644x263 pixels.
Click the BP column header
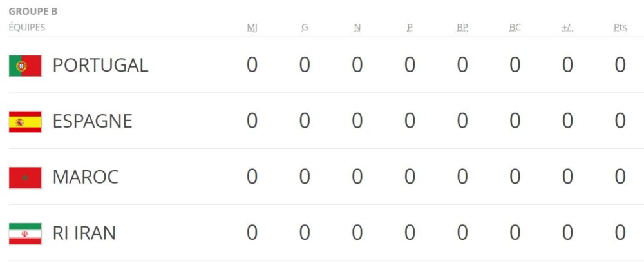tap(462, 28)
